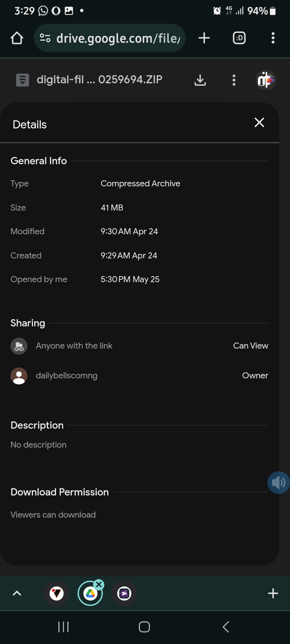Open the file's more options menu
Screen dimensions: 290x644
pos(234,80)
